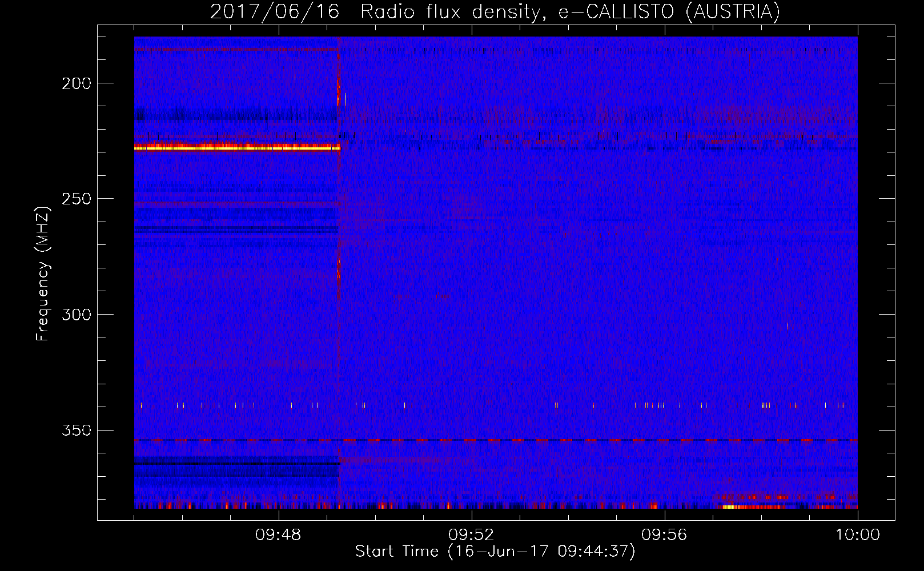Click the 10:00 time tick label
This screenshot has height=571, width=924.
pyautogui.click(x=858, y=535)
